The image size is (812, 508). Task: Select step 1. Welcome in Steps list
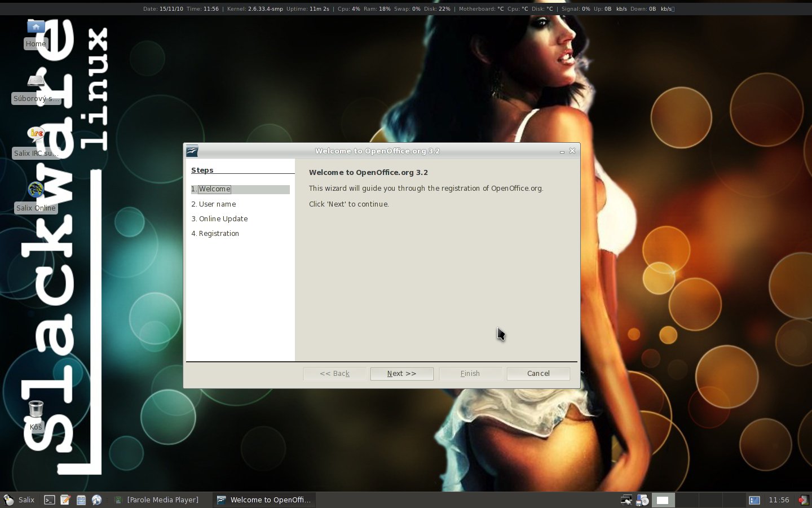tap(240, 189)
